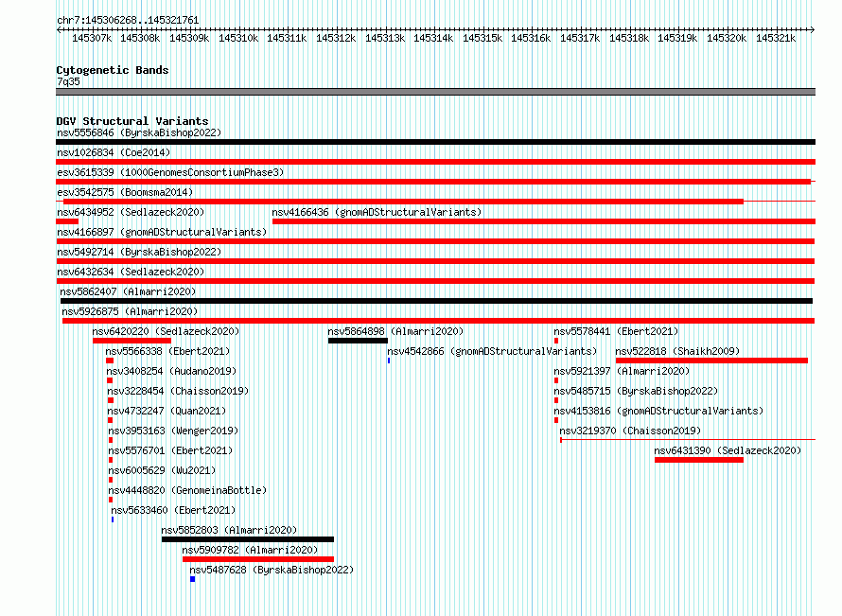Viewport: 842px width, 616px height.
Task: Click the DGV Structural Variants track title
Action: (132, 121)
